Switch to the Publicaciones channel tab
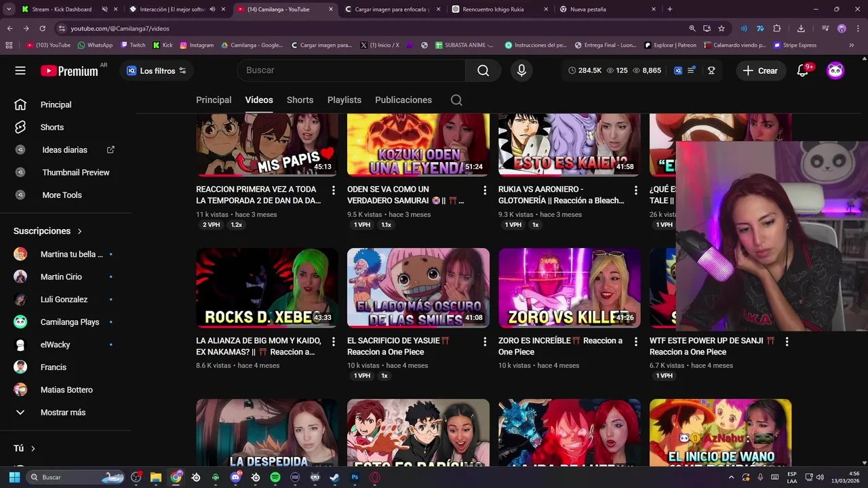Screen dimensions: 868x488 [403, 100]
